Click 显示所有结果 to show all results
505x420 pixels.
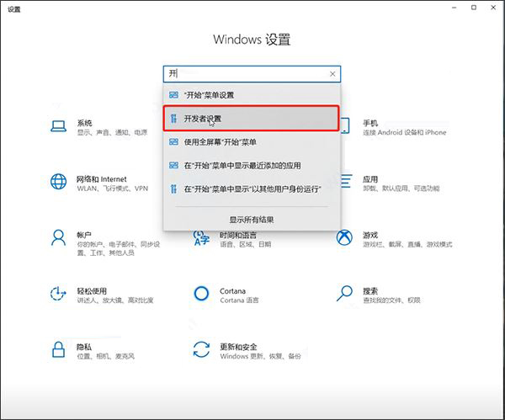click(252, 220)
